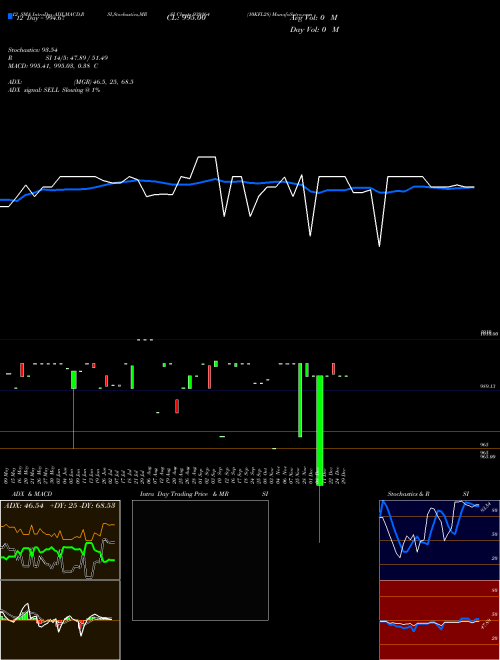The image size is (500, 660).
Task: Open the MACD histogram panel below ADX
Action: 60,620
